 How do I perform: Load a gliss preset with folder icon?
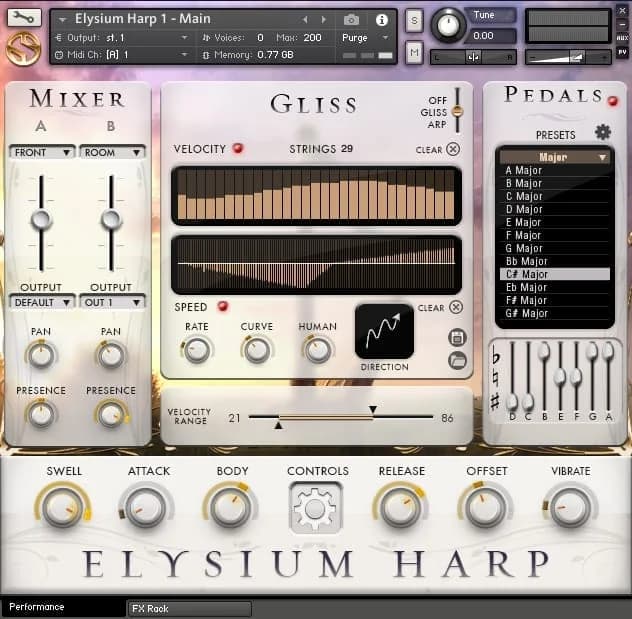pyautogui.click(x=457, y=361)
